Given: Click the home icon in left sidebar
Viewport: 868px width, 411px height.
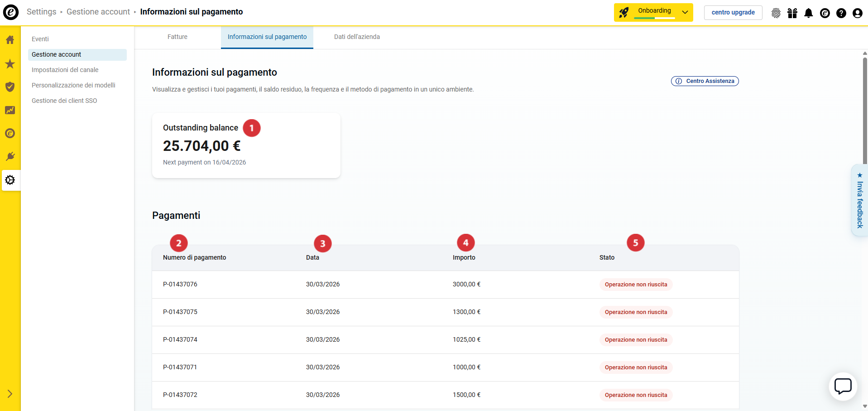Looking at the screenshot, I should 10,40.
